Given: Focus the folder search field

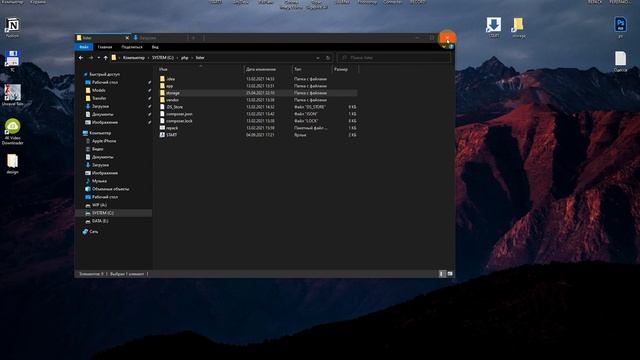Looking at the screenshot, I should pyautogui.click(x=394, y=58).
